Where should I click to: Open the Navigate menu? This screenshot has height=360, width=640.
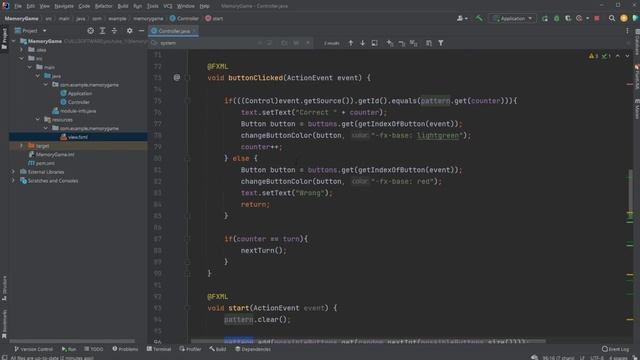coord(64,6)
